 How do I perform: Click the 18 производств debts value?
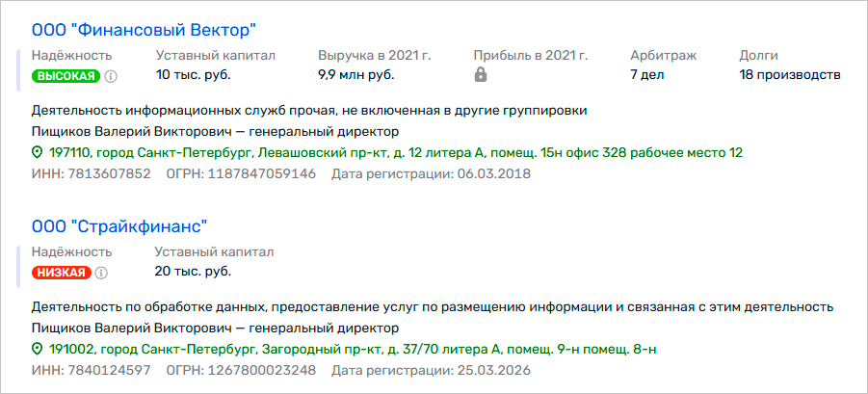790,75
